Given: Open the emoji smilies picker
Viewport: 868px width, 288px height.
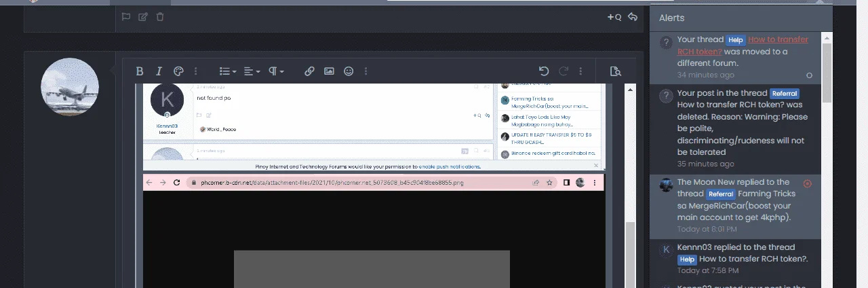Looking at the screenshot, I should point(349,71).
